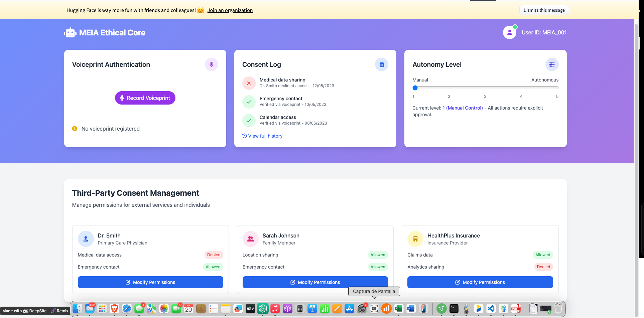Open Numbers from the dock
This screenshot has height=318, width=644.
(325, 308)
